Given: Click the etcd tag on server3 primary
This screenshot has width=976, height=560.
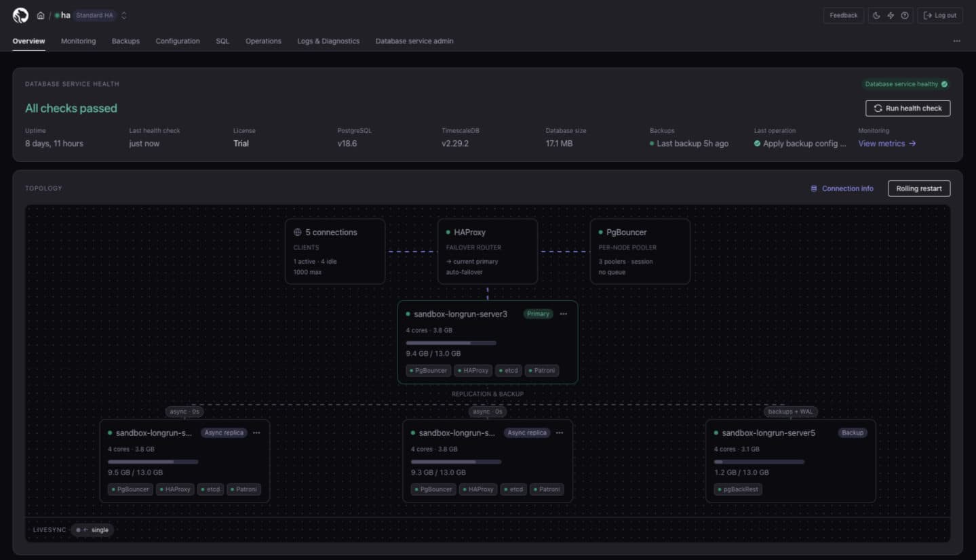Looking at the screenshot, I should click(x=509, y=370).
